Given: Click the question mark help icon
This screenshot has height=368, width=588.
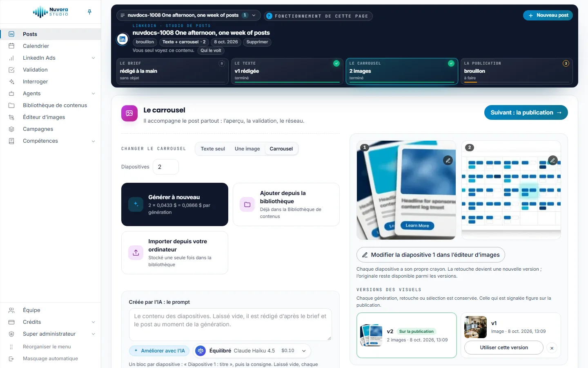Looking at the screenshot, I should tap(269, 16).
